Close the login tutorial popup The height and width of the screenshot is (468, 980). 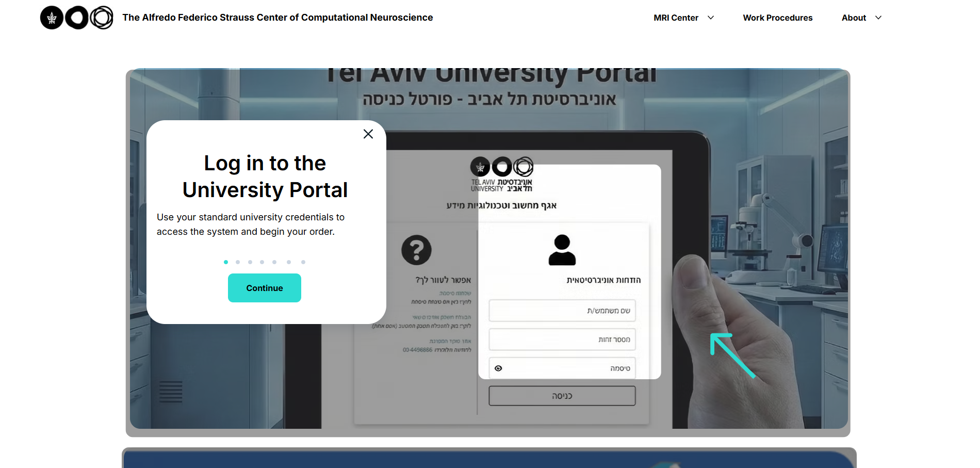[368, 134]
